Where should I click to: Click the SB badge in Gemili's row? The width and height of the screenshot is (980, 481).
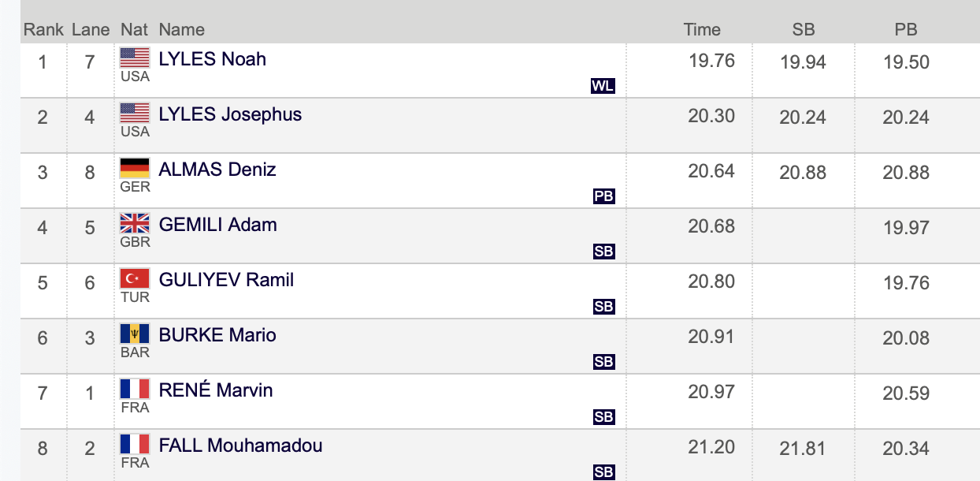click(603, 252)
